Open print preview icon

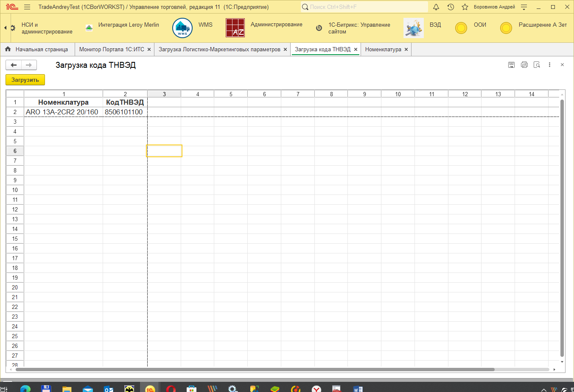[x=537, y=65]
